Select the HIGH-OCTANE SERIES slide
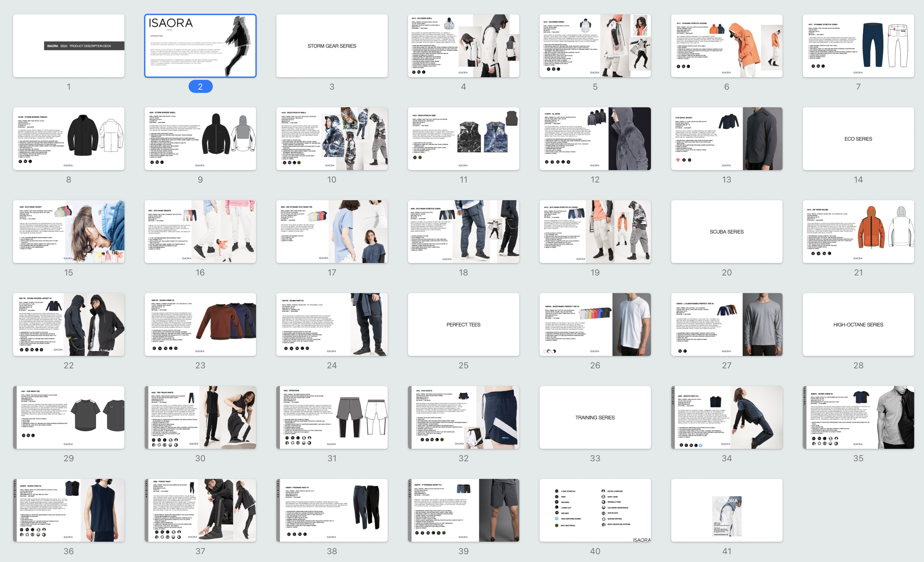This screenshot has height=562, width=924. point(858,325)
